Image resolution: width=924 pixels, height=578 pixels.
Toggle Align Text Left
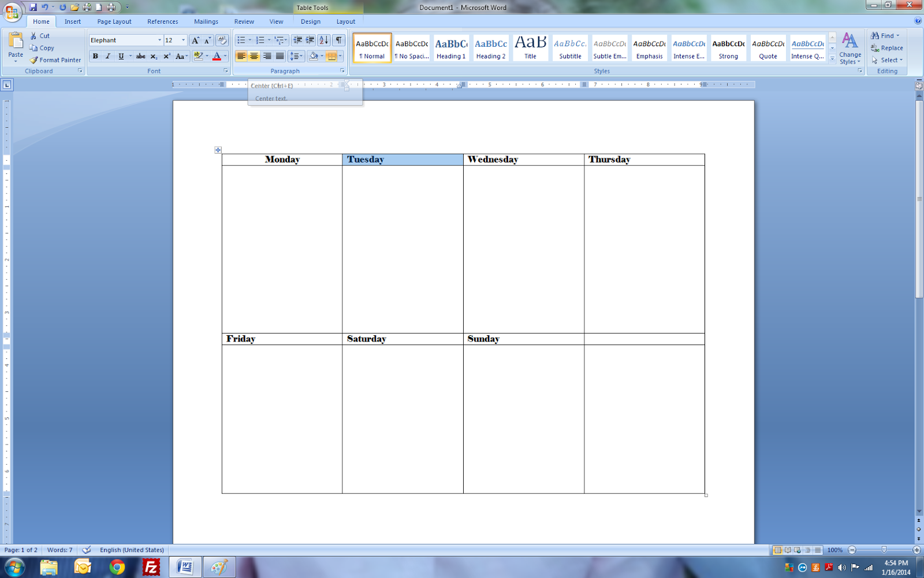241,56
